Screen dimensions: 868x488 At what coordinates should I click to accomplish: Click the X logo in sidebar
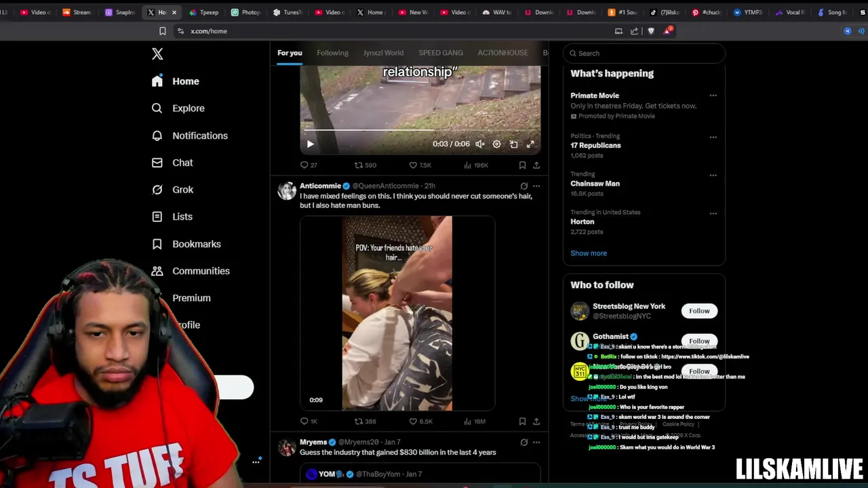[157, 54]
